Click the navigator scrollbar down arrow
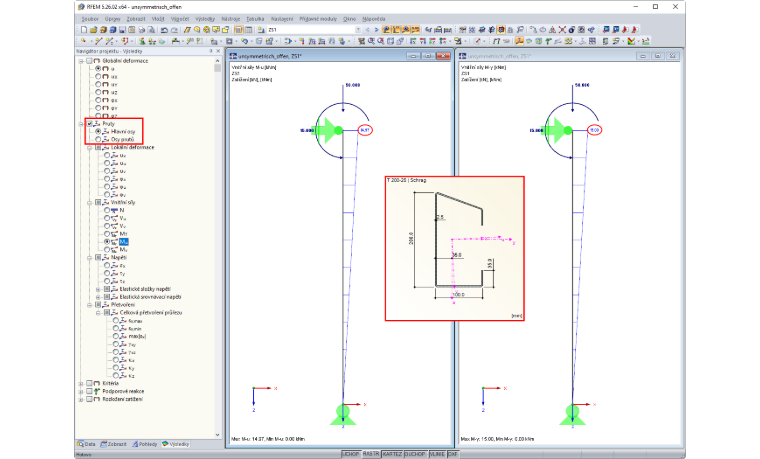The width and height of the screenshot is (760, 459). coord(217,435)
